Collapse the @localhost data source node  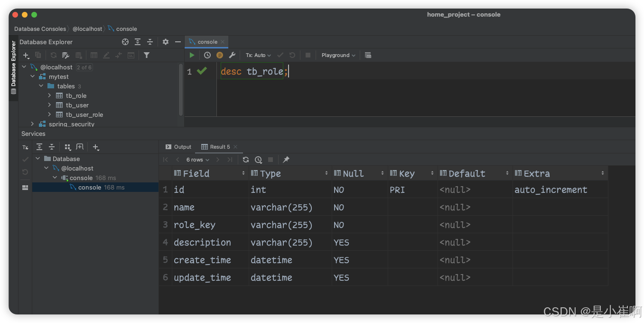point(24,67)
